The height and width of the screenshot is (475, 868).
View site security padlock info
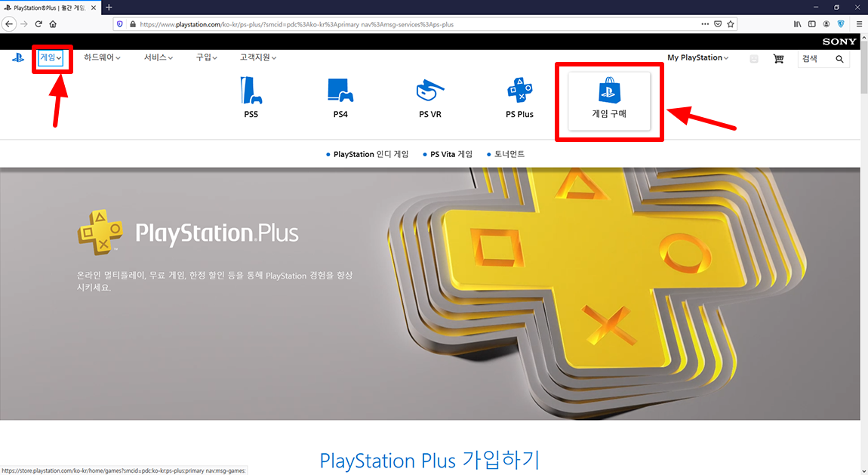click(x=132, y=24)
